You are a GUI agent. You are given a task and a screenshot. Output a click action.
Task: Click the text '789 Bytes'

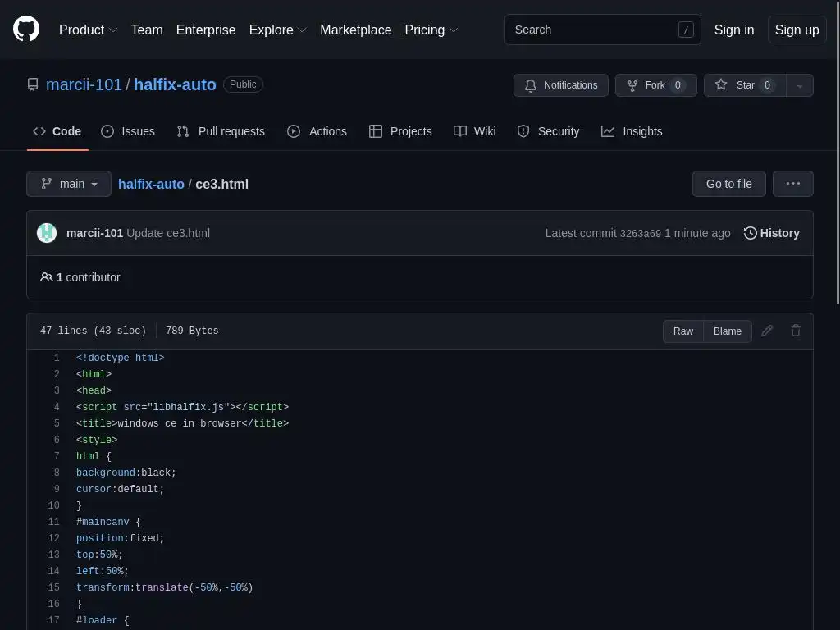coord(192,331)
